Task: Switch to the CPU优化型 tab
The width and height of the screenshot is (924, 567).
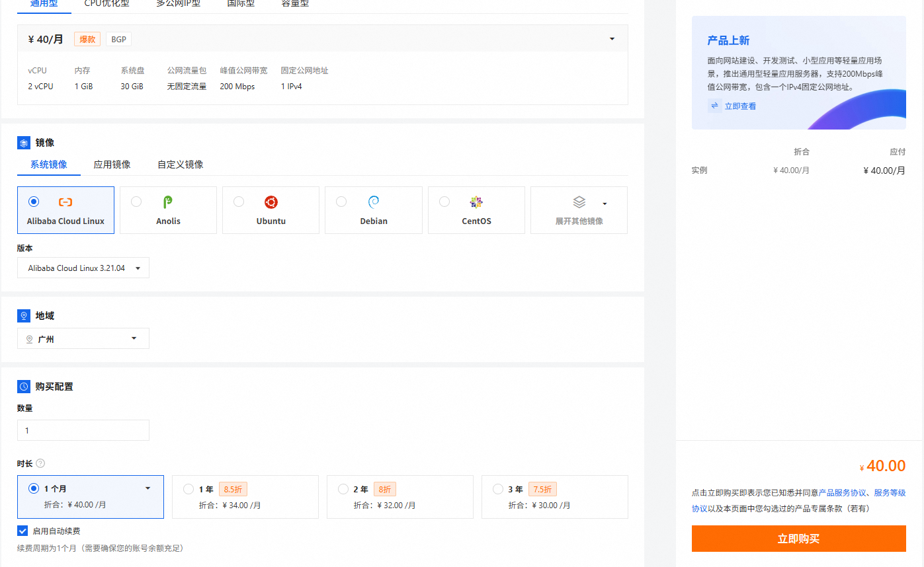Action: pos(106,3)
